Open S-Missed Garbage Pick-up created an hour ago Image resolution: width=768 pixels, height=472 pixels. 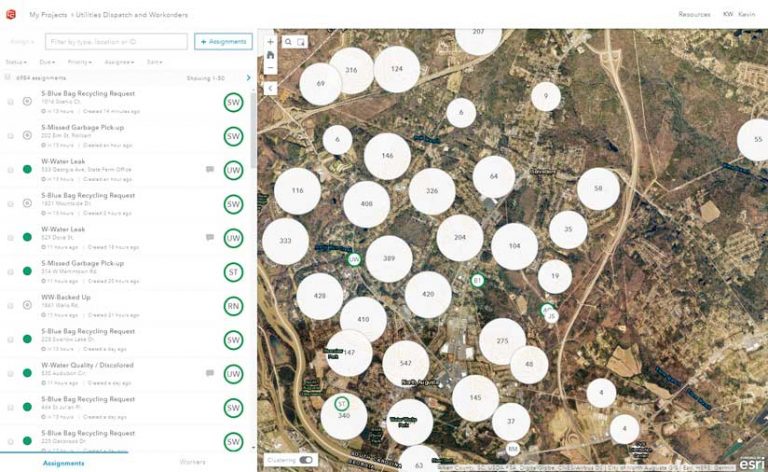(82, 127)
